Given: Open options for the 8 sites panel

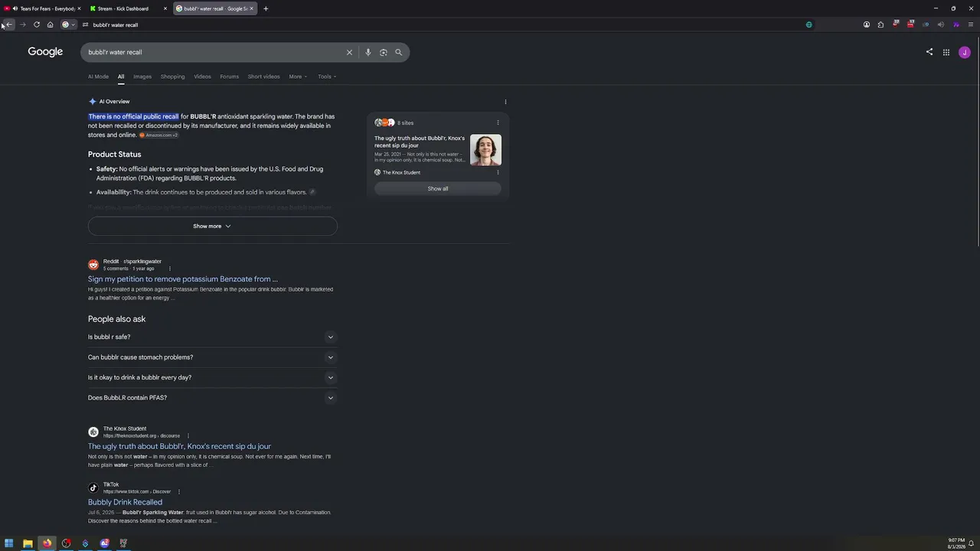Looking at the screenshot, I should pos(498,122).
